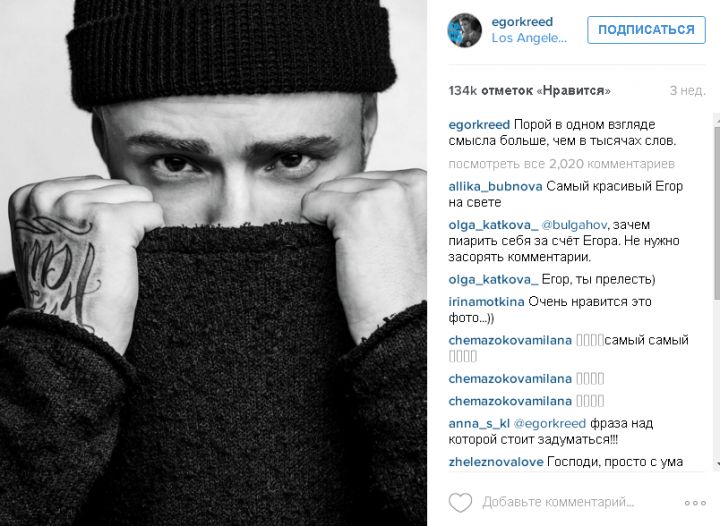The width and height of the screenshot is (720, 526).
Task: Open zheleznovalove commenter profile
Action: tap(496, 462)
